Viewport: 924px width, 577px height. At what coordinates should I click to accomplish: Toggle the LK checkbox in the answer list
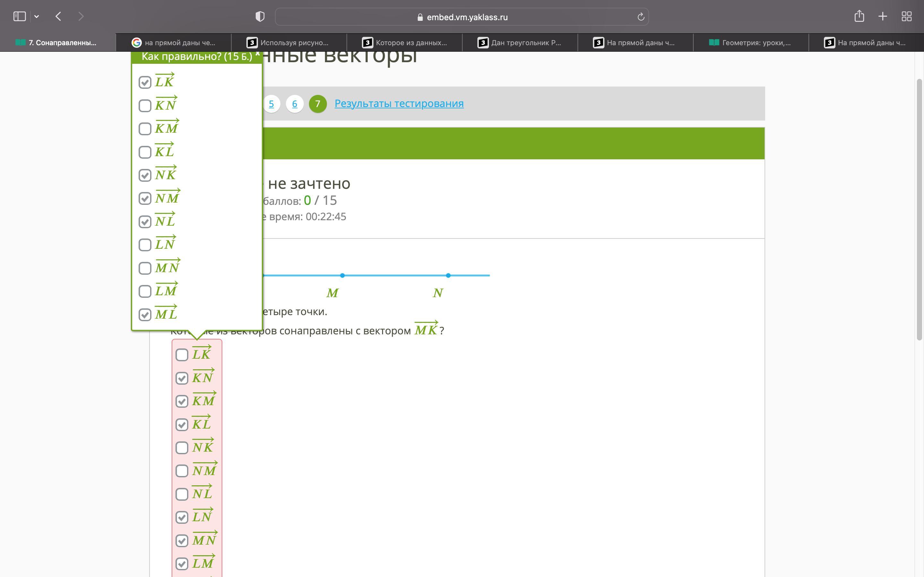(182, 355)
